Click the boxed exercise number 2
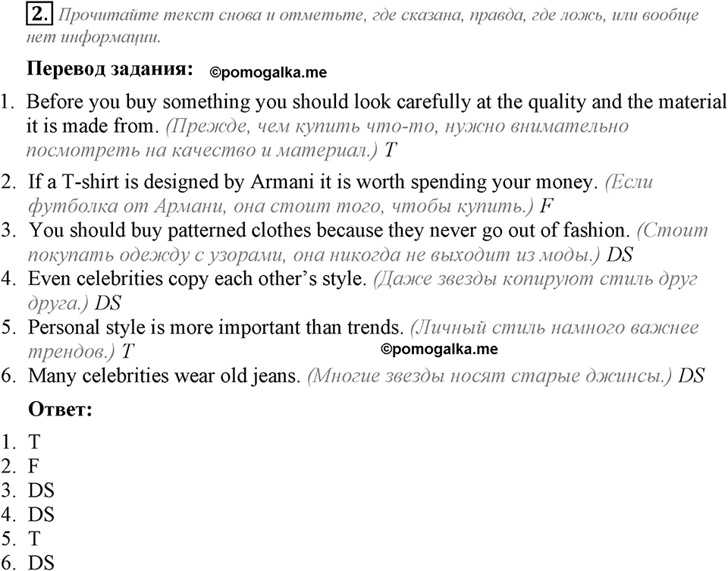 tap(40, 15)
